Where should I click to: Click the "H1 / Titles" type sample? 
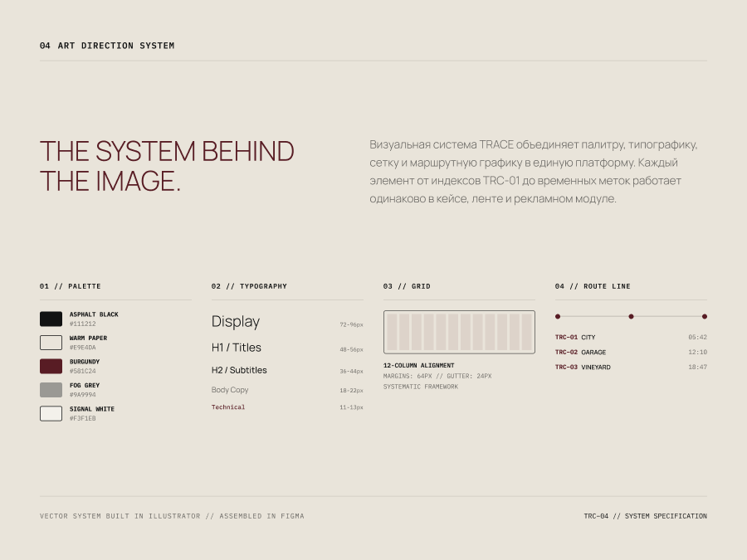click(x=237, y=348)
